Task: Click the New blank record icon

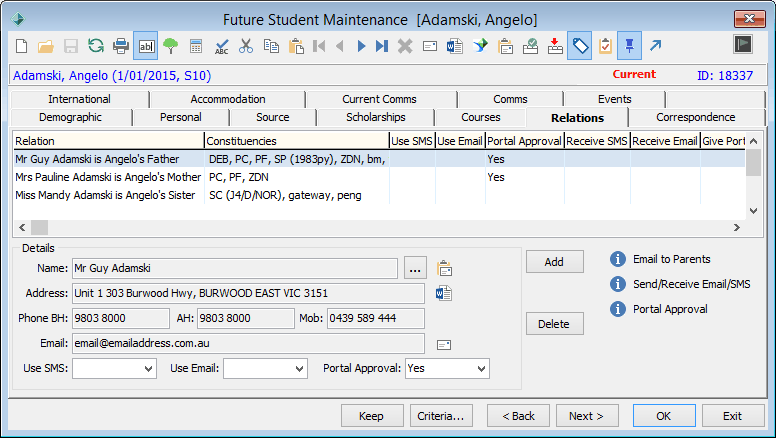Action: (x=21, y=46)
